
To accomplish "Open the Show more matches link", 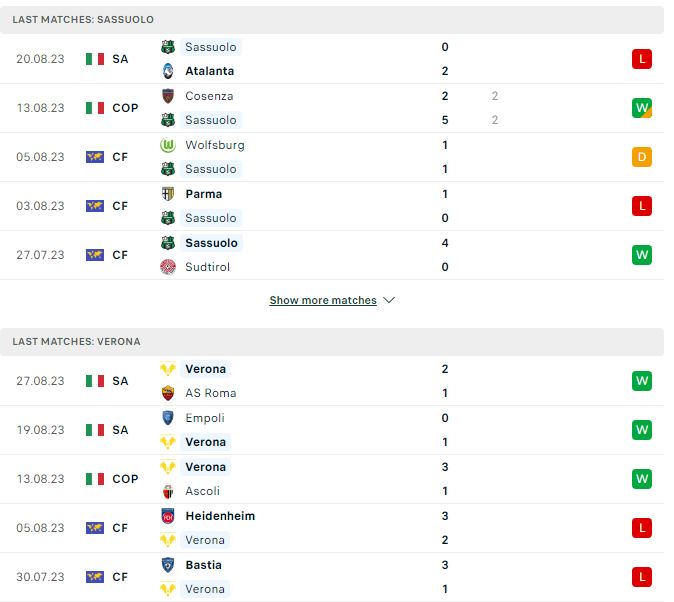I will (323, 300).
